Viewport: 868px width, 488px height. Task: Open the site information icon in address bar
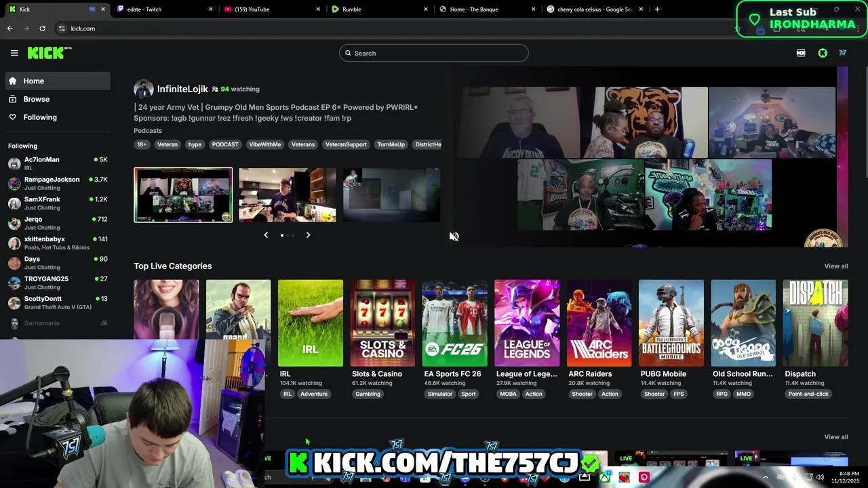pyautogui.click(x=62, y=28)
